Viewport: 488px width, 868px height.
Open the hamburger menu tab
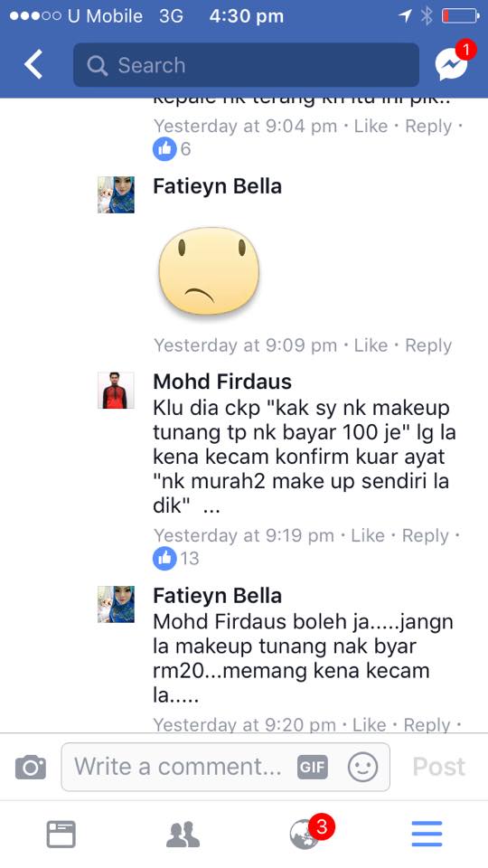[427, 835]
